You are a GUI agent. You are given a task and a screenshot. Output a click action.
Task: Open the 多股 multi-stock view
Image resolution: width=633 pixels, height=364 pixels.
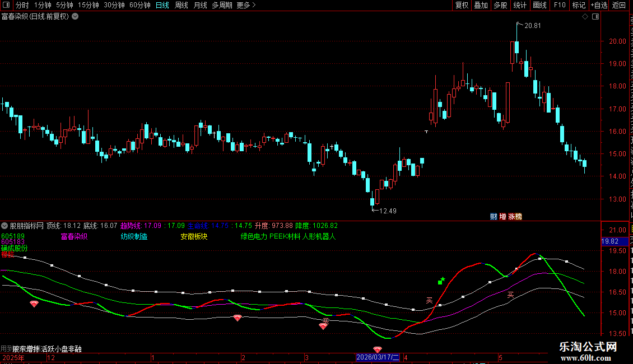[500, 5]
